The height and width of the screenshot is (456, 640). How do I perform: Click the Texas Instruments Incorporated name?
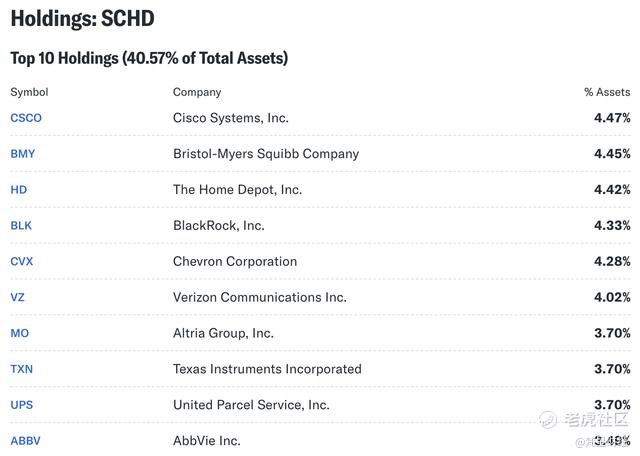coord(267,369)
